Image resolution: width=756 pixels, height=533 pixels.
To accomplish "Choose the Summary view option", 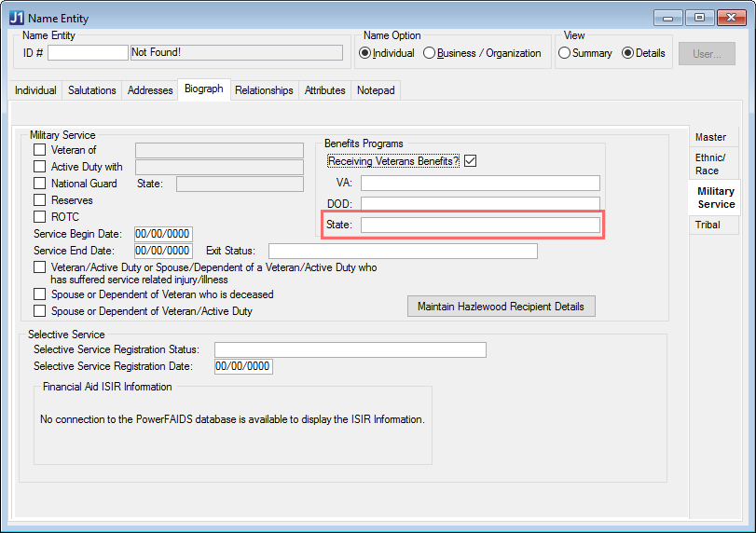I will [x=564, y=53].
